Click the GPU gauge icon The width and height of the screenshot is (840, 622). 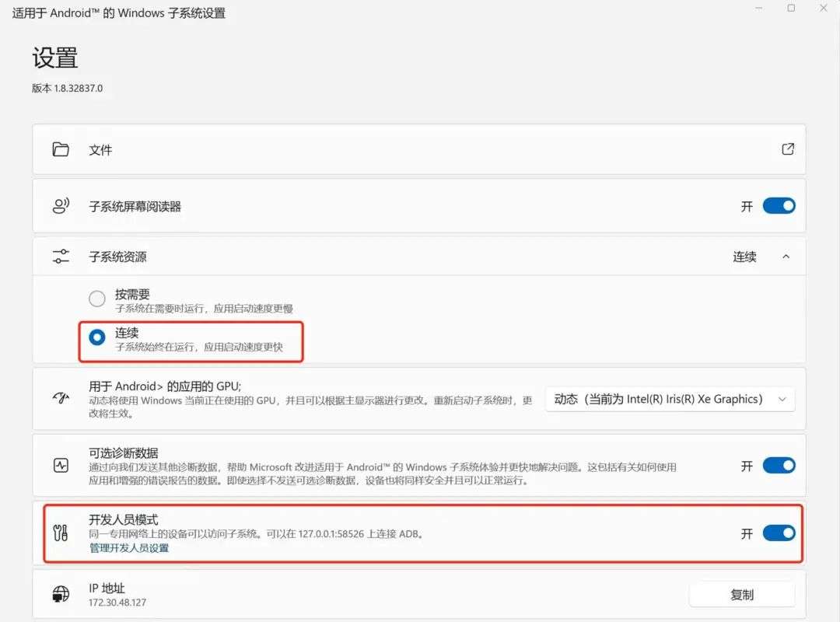[61, 398]
